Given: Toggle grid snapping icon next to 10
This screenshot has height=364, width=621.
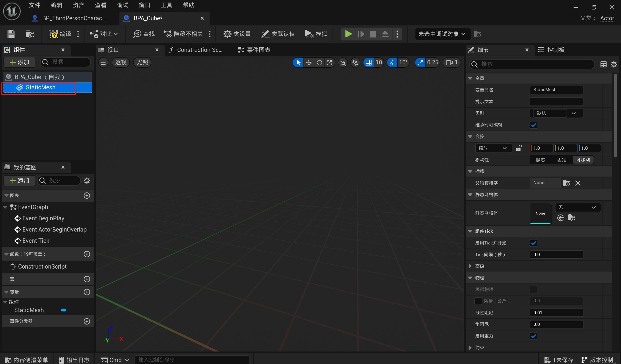Looking at the screenshot, I should coord(369,62).
